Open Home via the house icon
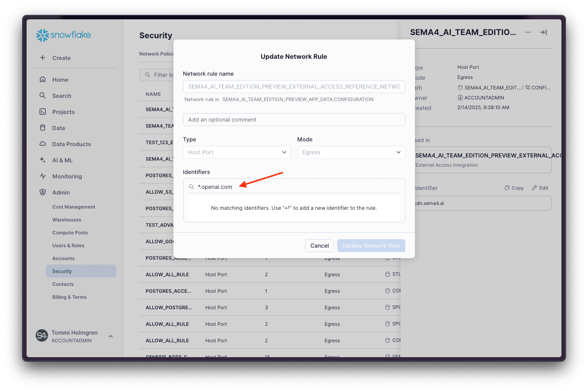 pos(43,79)
